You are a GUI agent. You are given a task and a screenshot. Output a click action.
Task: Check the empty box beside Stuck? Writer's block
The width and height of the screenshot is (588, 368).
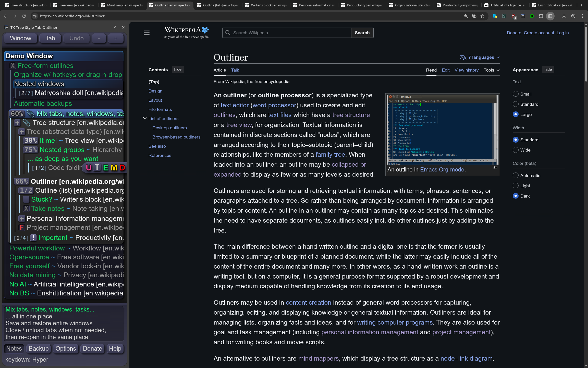pos(26,199)
